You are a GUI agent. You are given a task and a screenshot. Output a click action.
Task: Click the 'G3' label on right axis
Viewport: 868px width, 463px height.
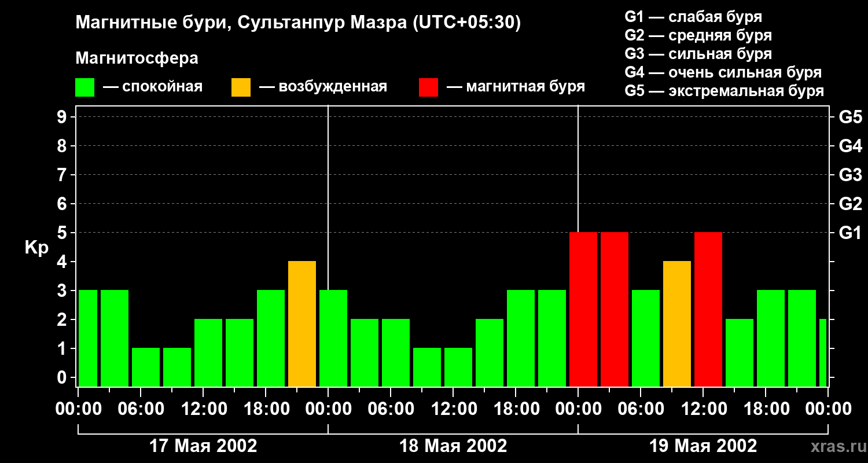pyautogui.click(x=850, y=175)
